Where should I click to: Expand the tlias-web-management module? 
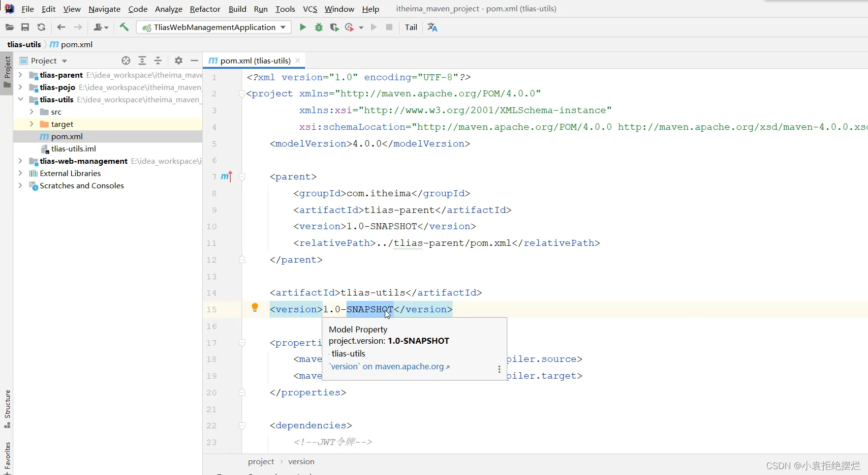pyautogui.click(x=20, y=161)
